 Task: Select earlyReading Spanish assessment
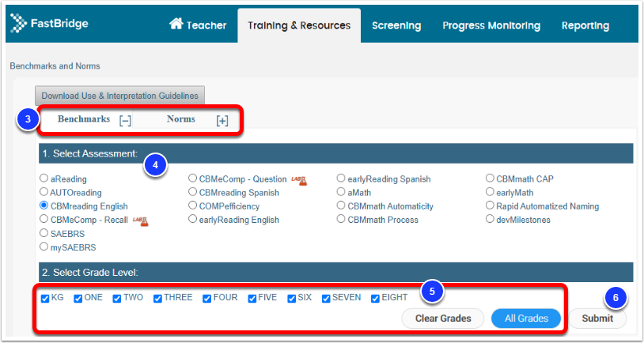tap(341, 178)
